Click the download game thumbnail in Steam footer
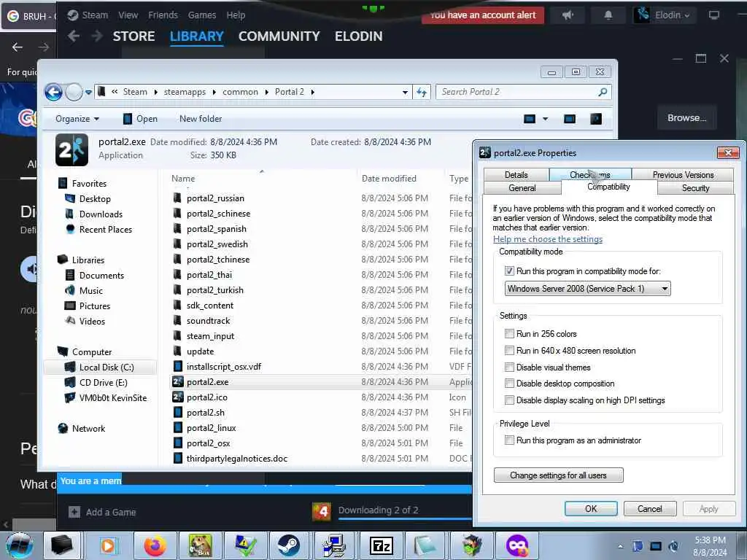The height and width of the screenshot is (560, 747). tap(322, 512)
